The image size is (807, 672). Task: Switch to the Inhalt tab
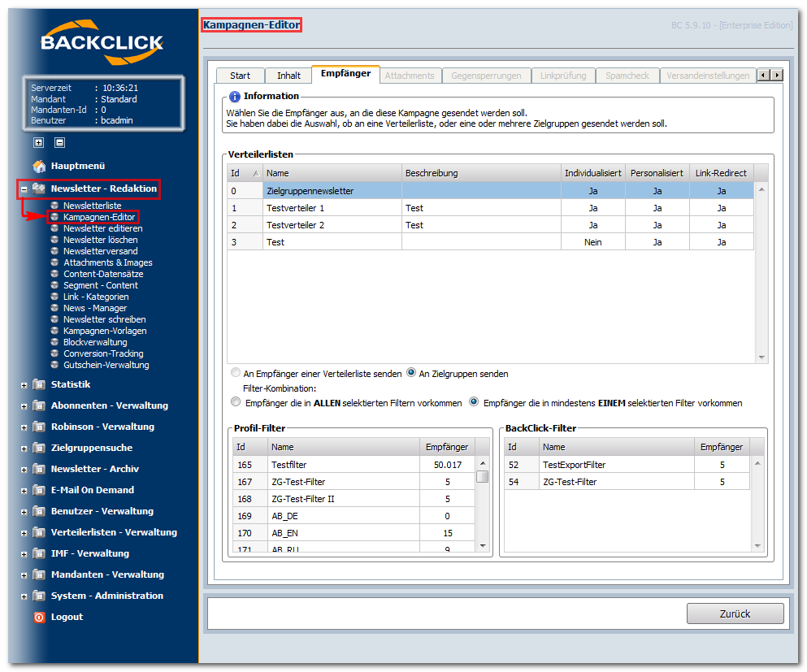tap(289, 76)
